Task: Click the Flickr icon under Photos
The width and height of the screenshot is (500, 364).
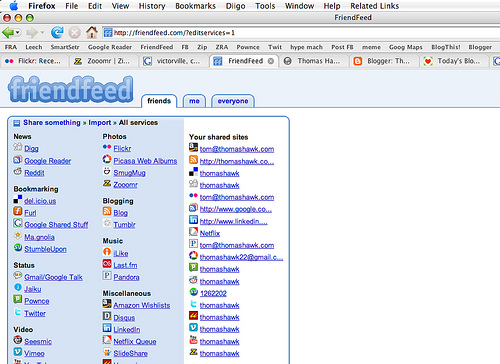Action: coord(107,147)
